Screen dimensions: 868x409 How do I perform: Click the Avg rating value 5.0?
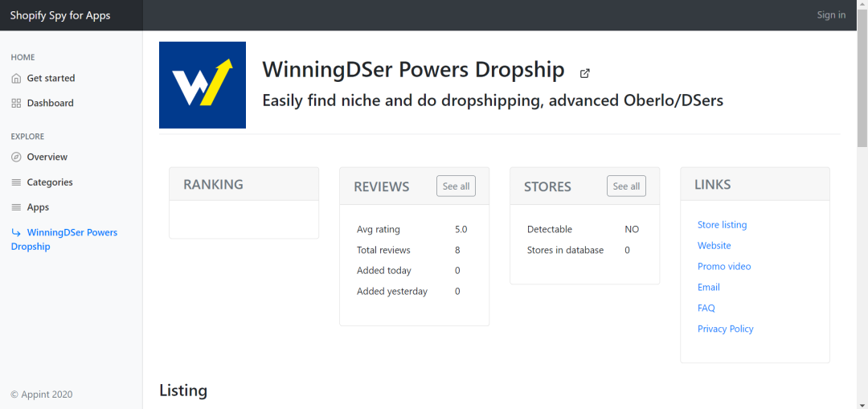click(461, 229)
